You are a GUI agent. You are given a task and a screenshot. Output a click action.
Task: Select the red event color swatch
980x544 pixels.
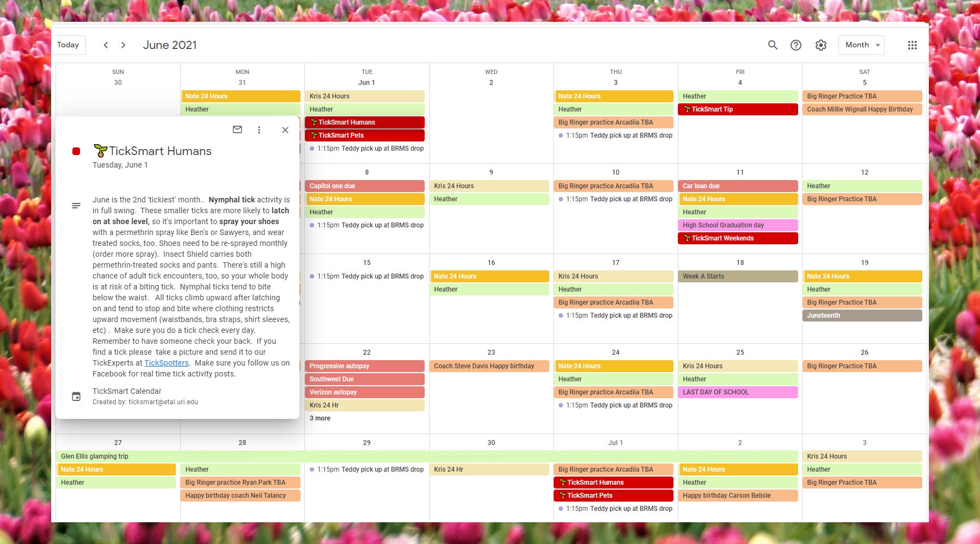pyautogui.click(x=76, y=151)
